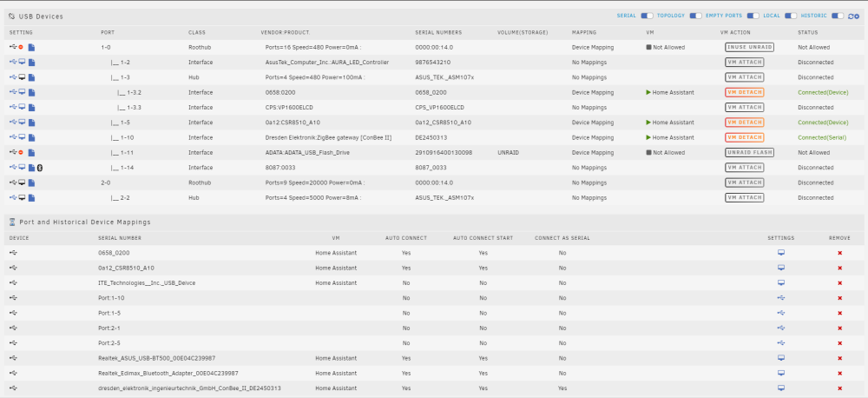The width and height of the screenshot is (868, 398).
Task: Click the serial number 2910916400130098
Action: pyautogui.click(x=444, y=152)
